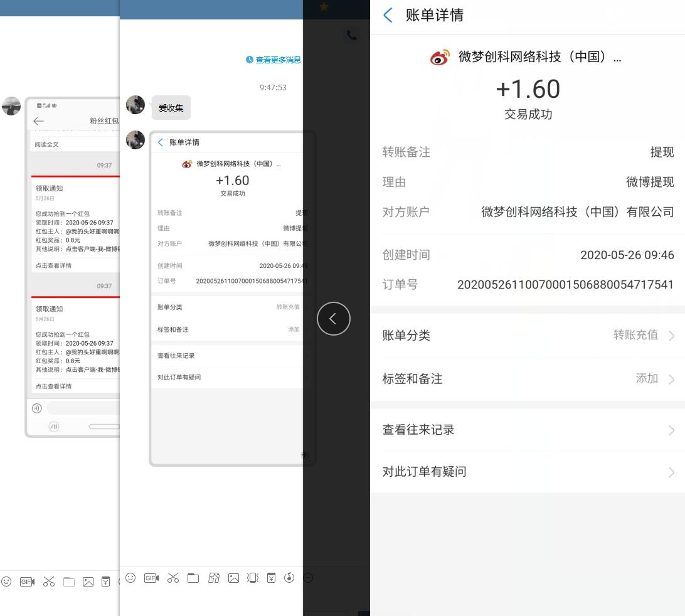
Task: Click the voice icon in 粉丝红包 screenshot
Action: coord(36,408)
